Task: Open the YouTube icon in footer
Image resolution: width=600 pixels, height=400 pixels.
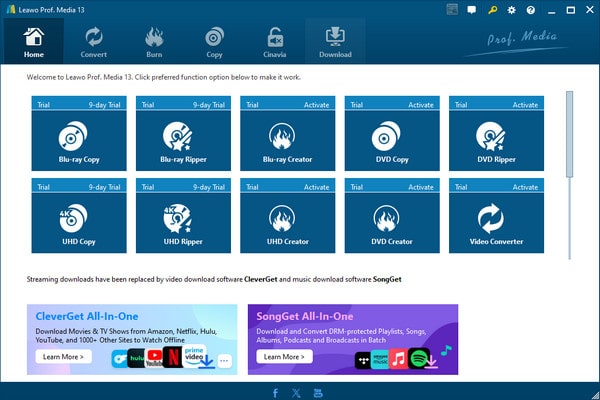Action: click(318, 393)
